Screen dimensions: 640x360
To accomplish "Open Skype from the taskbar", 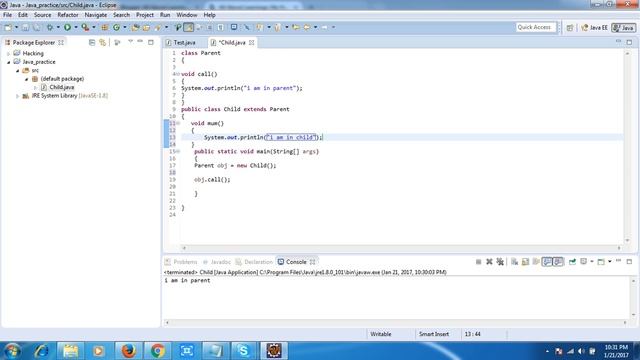I will [x=244, y=351].
